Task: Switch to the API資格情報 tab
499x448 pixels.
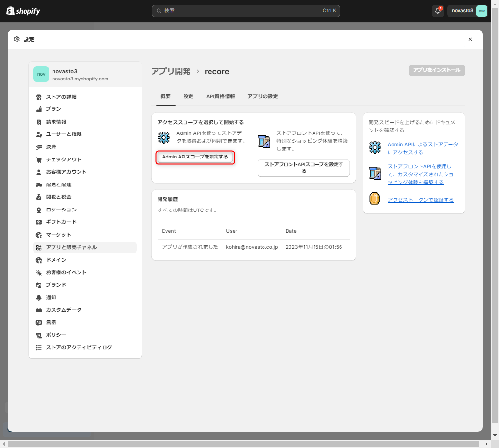Action: coord(220,96)
